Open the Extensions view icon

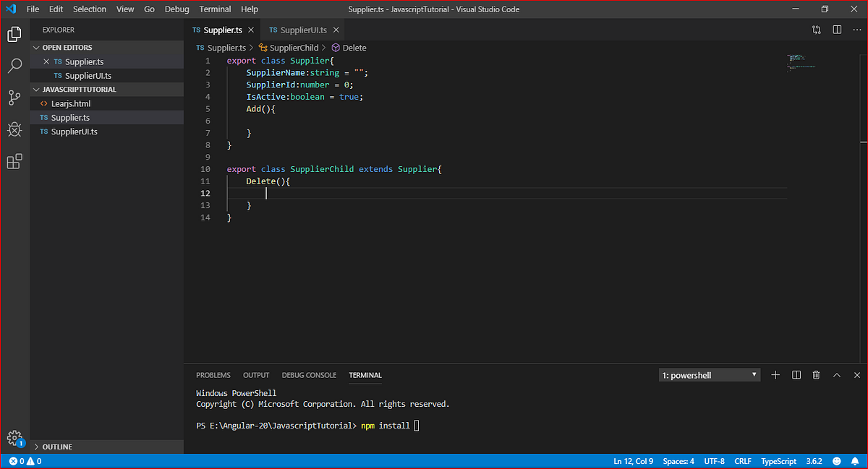[14, 161]
